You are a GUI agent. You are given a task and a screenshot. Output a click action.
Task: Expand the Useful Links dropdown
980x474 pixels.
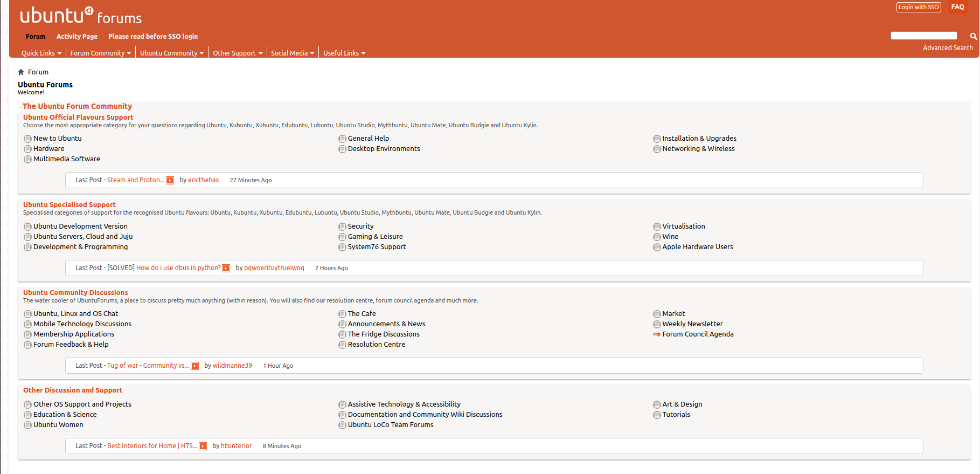point(344,53)
